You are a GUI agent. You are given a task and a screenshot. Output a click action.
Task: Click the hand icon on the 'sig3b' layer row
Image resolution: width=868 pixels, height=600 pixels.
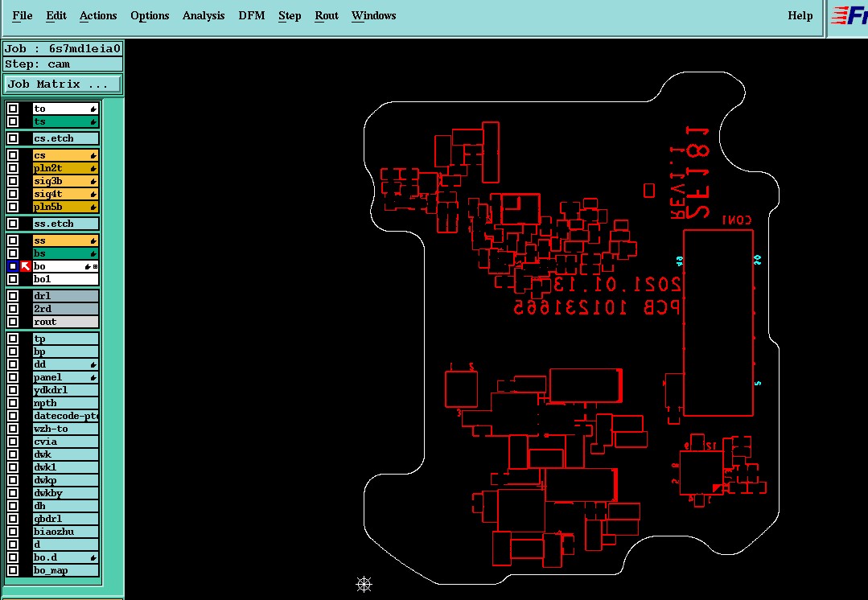93,182
